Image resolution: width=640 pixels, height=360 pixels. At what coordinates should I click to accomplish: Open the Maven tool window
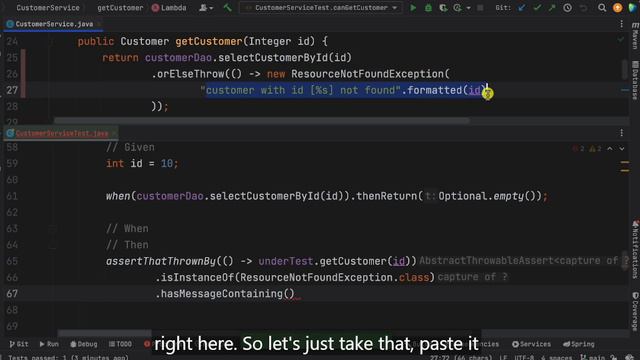635,36
